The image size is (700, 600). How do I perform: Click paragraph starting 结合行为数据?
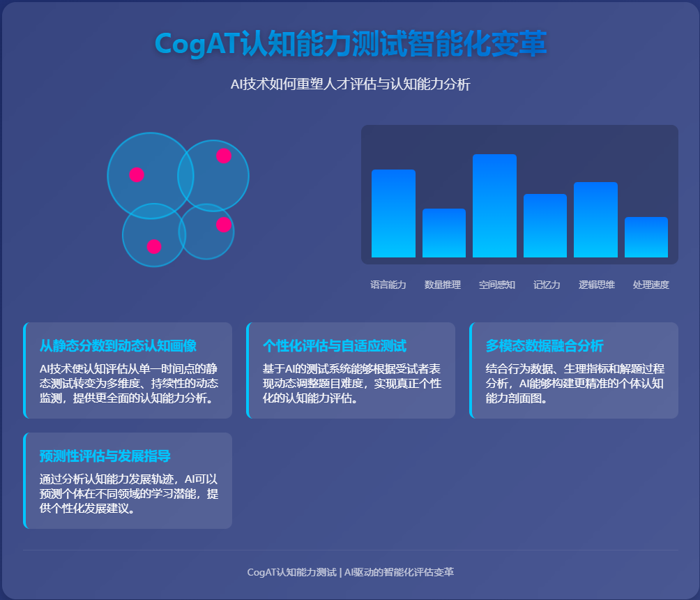(575, 383)
